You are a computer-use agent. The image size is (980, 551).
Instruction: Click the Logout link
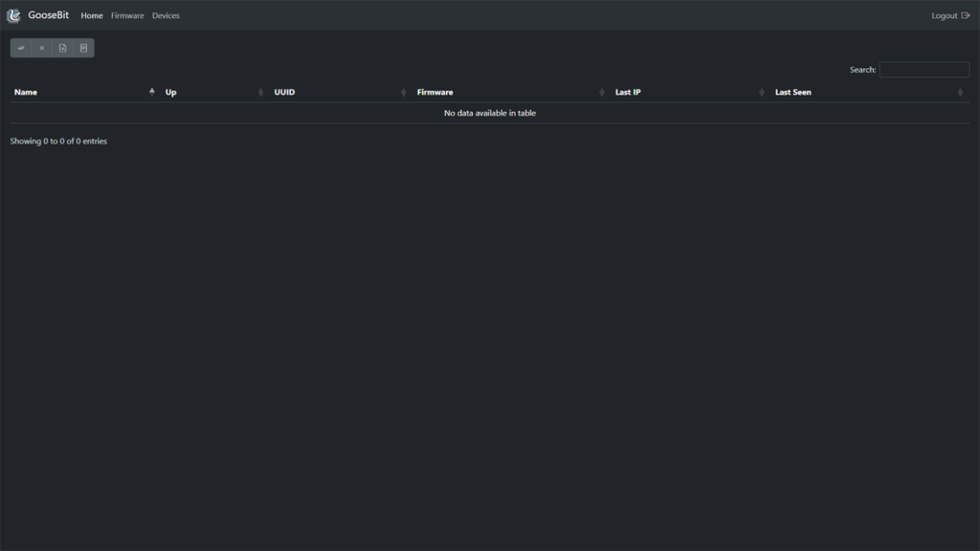tap(944, 15)
